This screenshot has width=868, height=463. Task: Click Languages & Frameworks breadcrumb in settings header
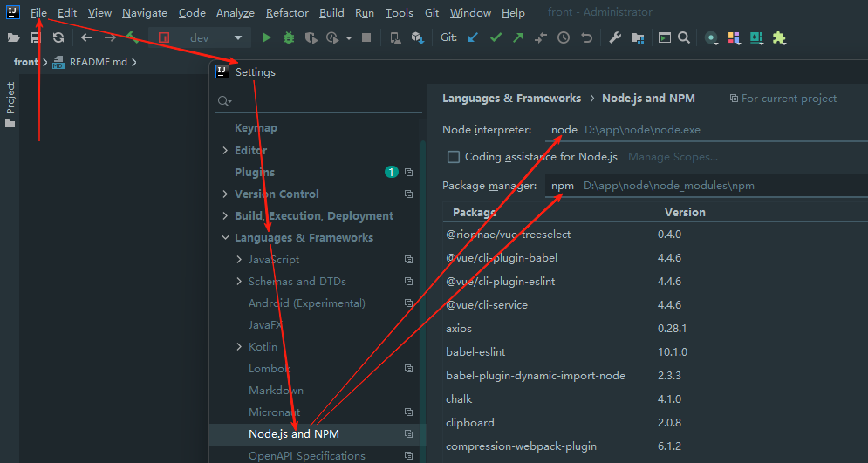511,98
